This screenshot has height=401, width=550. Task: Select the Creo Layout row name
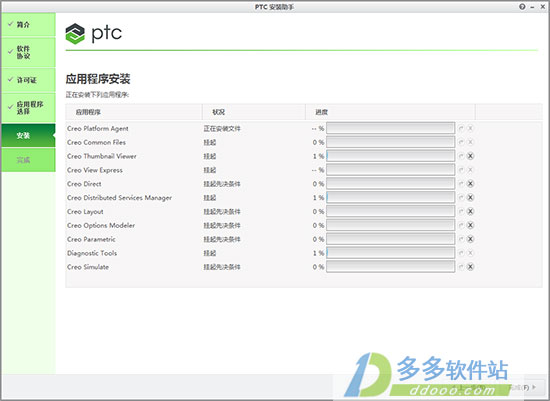[85, 212]
